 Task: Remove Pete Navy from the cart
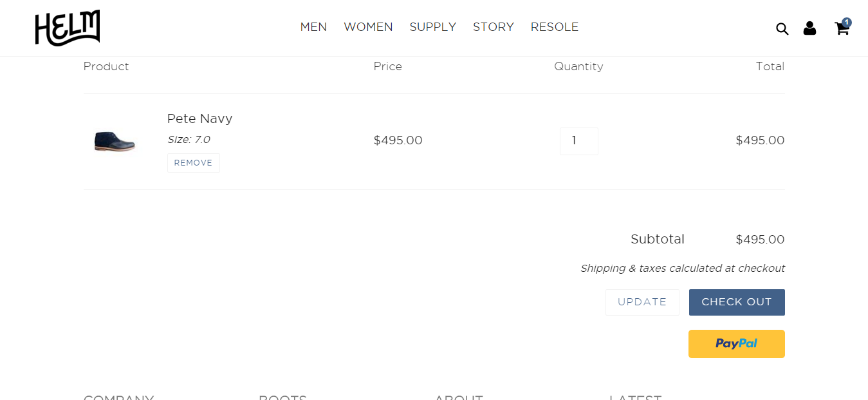click(193, 163)
